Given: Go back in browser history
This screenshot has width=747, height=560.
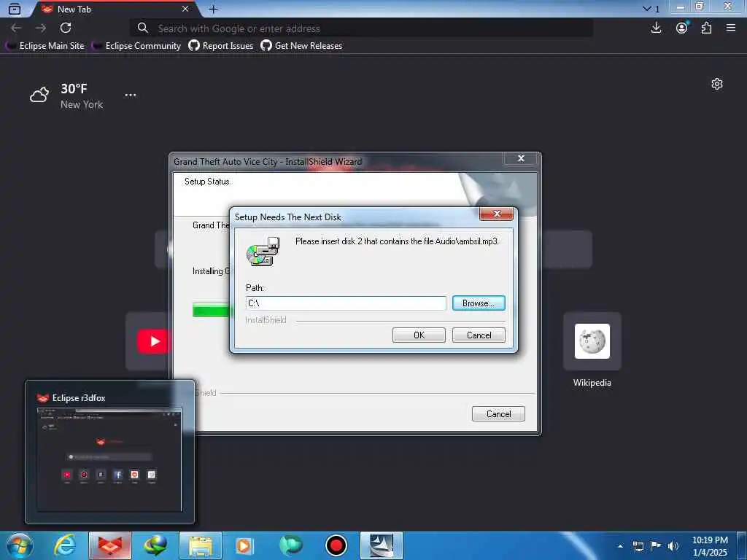Looking at the screenshot, I should point(16,28).
